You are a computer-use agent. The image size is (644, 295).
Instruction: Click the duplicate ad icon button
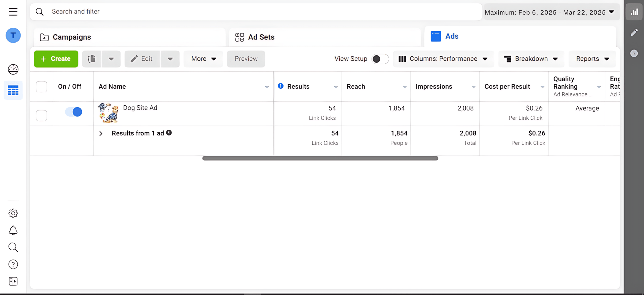click(x=92, y=59)
